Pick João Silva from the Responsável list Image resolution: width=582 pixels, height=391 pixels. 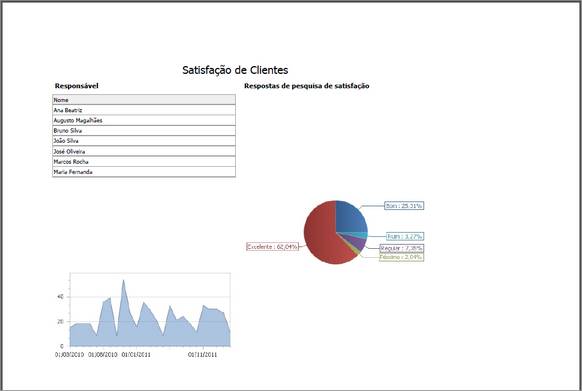click(x=144, y=141)
